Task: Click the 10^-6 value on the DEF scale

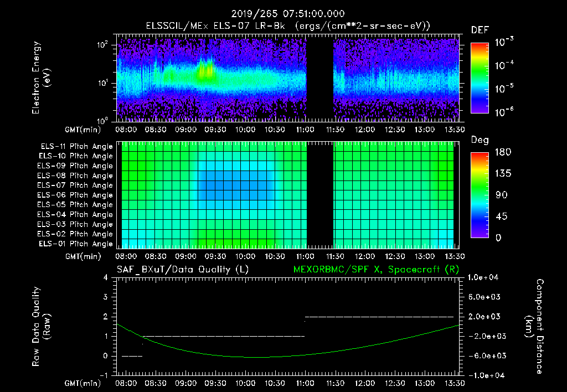Action: click(504, 112)
